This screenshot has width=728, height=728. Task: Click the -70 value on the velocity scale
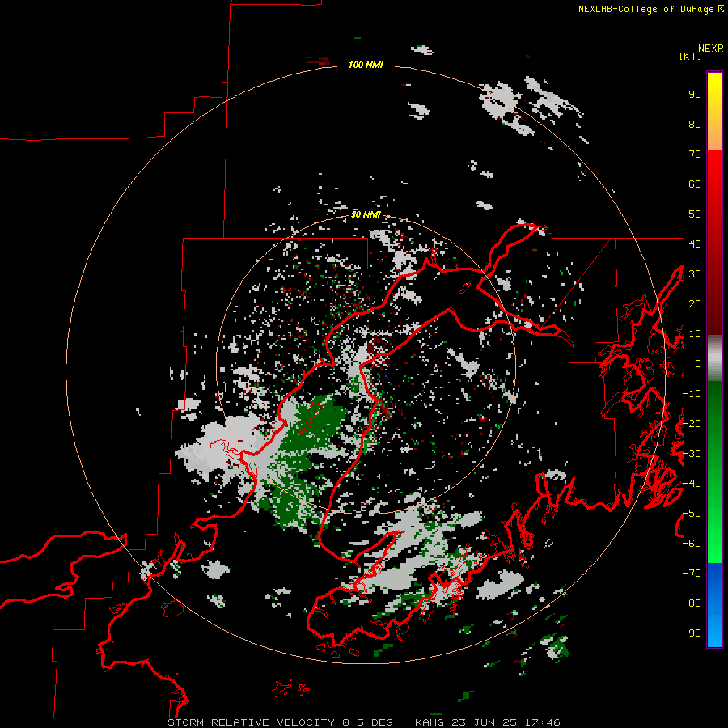[692, 574]
